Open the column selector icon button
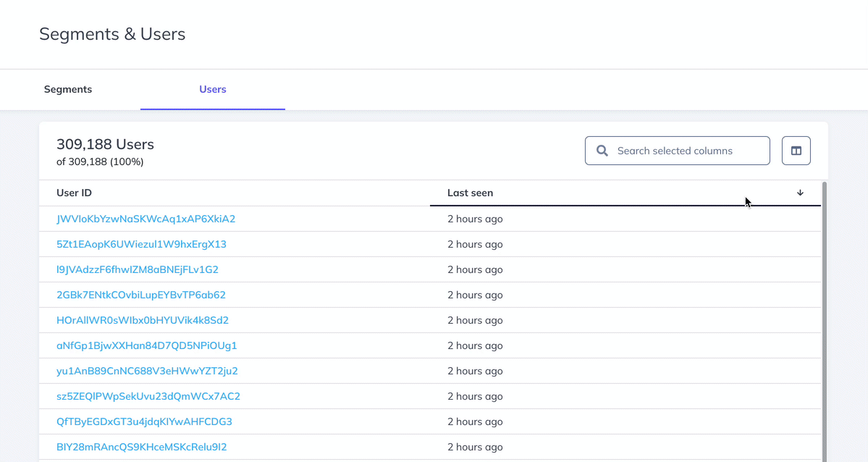The height and width of the screenshot is (462, 868). [796, 151]
